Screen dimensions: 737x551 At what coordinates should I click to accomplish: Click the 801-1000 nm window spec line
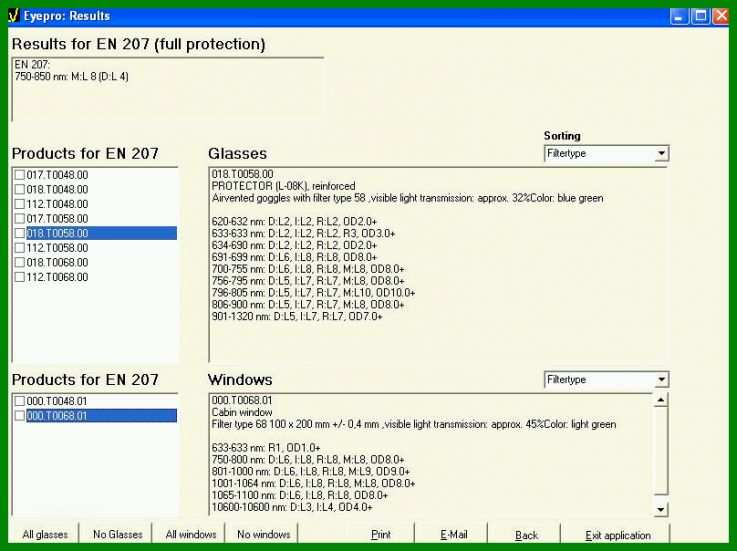tap(311, 472)
